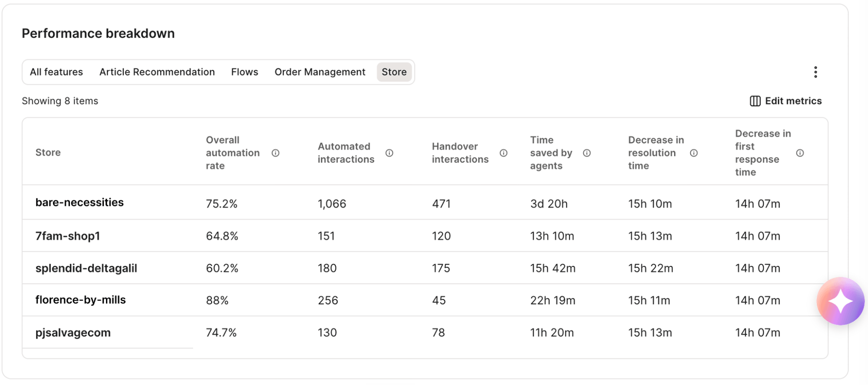Click the 64.8% automation rate cell
The height and width of the screenshot is (385, 868).
(x=222, y=236)
